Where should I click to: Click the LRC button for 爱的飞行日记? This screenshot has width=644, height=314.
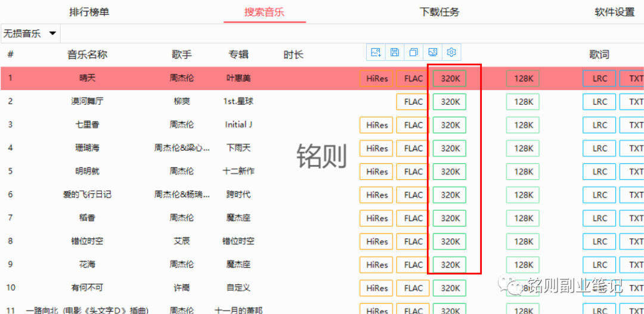(x=599, y=195)
